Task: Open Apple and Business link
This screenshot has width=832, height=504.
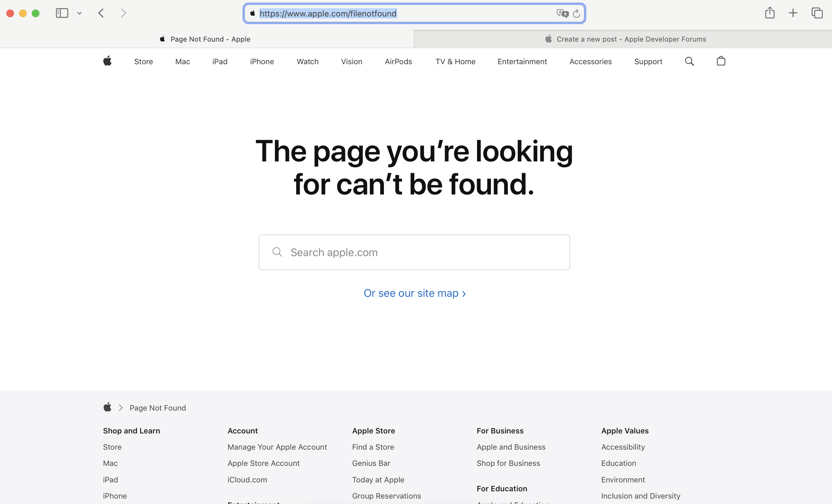Action: tap(511, 447)
